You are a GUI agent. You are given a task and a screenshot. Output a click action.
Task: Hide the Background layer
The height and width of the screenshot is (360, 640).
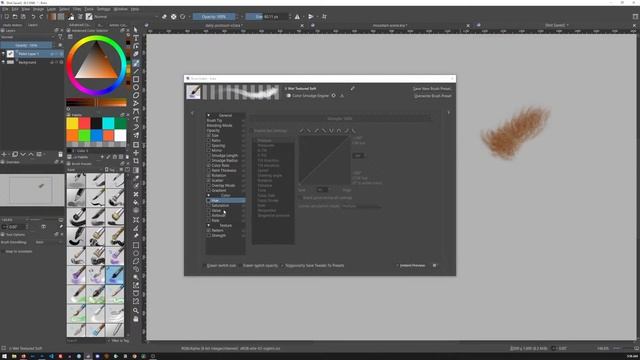(x=3, y=62)
